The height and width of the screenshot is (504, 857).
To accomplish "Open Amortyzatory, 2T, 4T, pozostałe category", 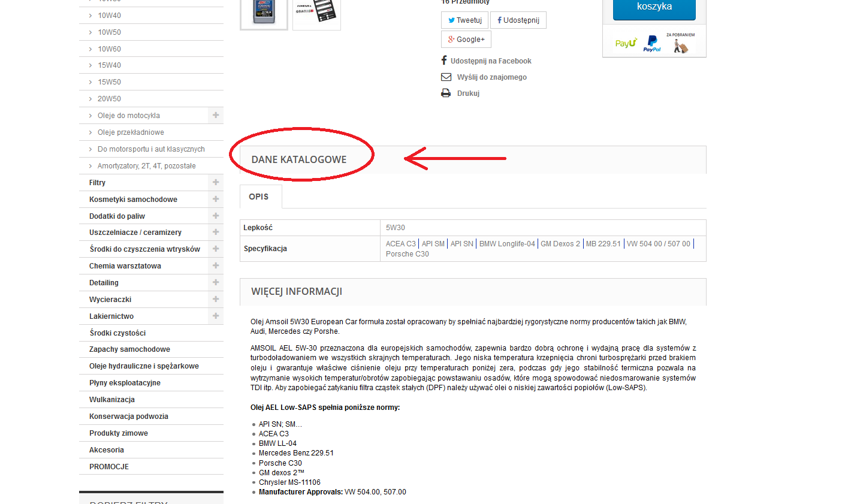I will [x=146, y=166].
